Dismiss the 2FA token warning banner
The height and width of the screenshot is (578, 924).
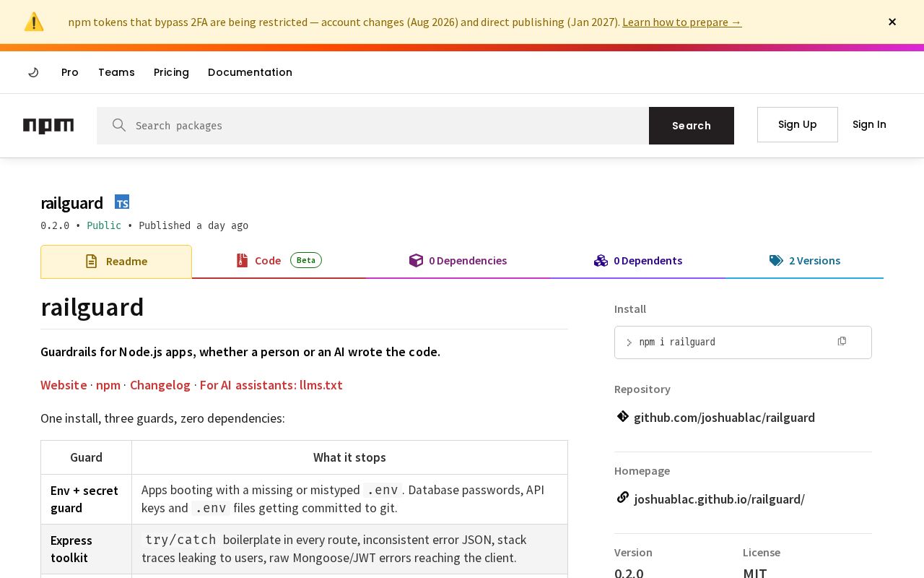pyautogui.click(x=892, y=22)
